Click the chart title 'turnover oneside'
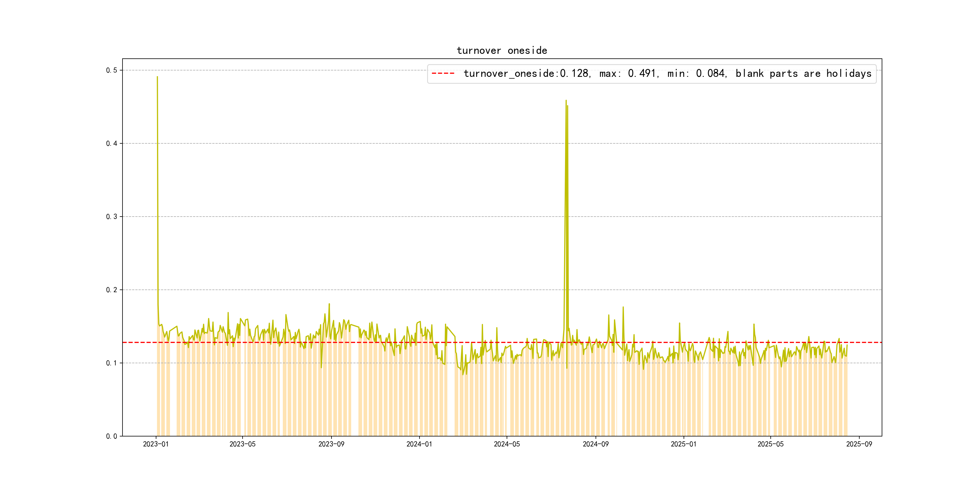Viewport: 980px width, 490px height. click(x=501, y=51)
